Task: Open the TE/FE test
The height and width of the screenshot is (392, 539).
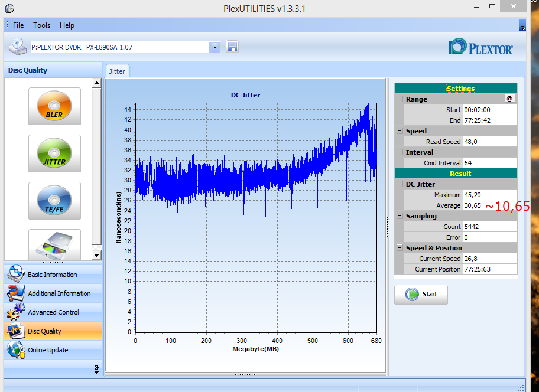Action: pos(54,201)
